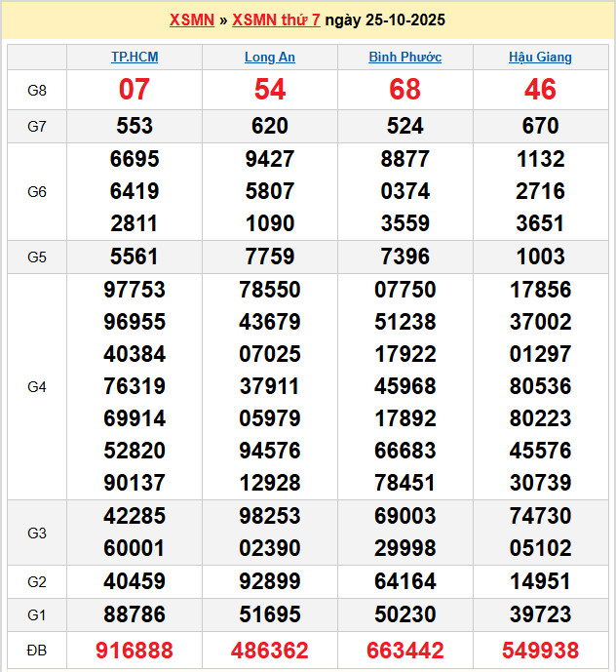Click the "XSMN thứ 7" header link
This screenshot has width=616, height=672.
click(278, 20)
